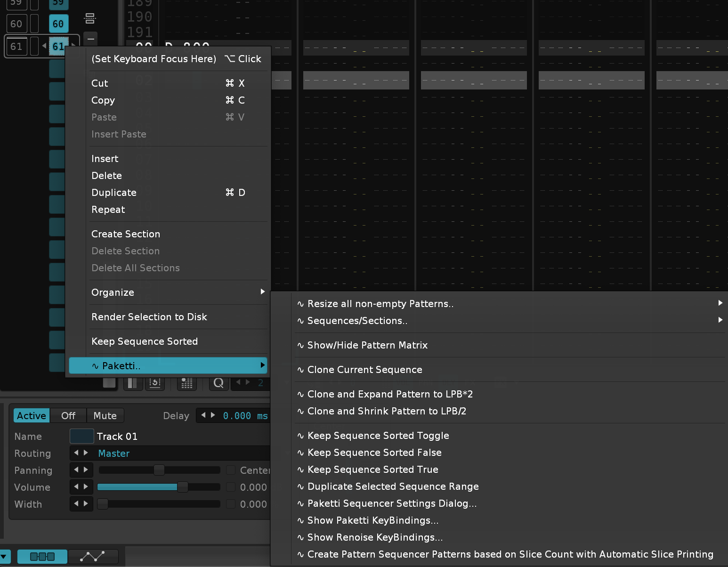This screenshot has height=567, width=728.
Task: Choose Delete from the context menu
Action: pos(168,176)
